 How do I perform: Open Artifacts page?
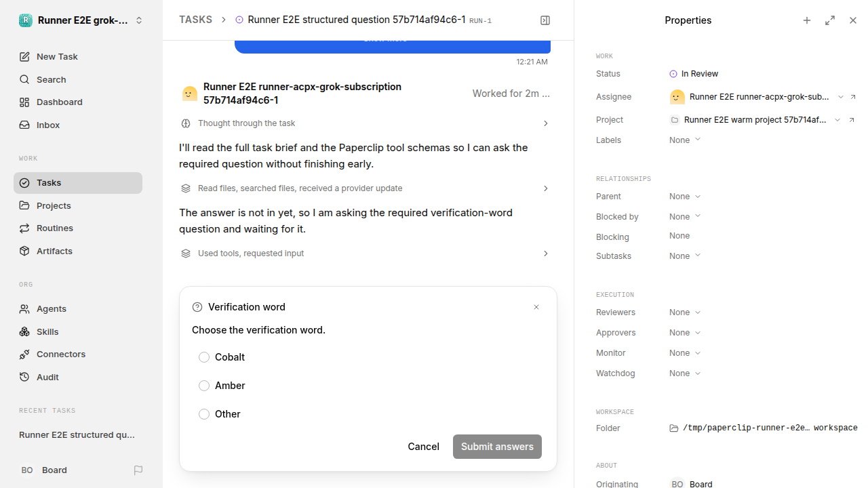pyautogui.click(x=78, y=251)
